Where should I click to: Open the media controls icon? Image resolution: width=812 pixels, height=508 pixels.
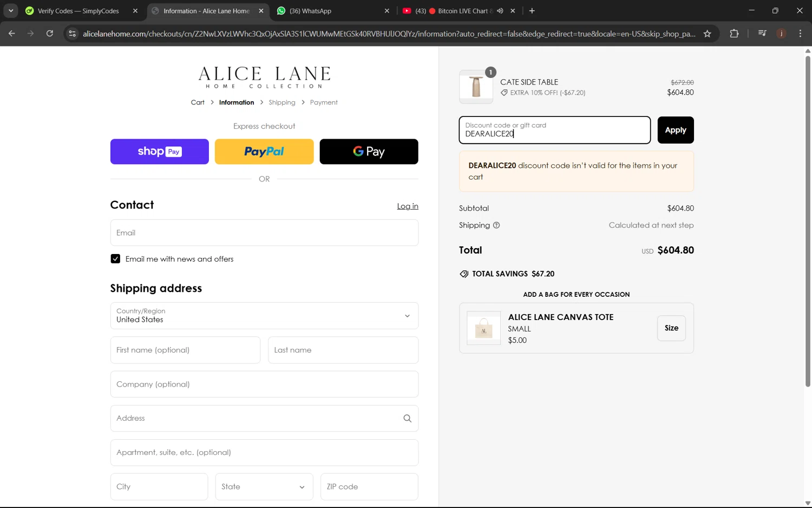(762, 34)
